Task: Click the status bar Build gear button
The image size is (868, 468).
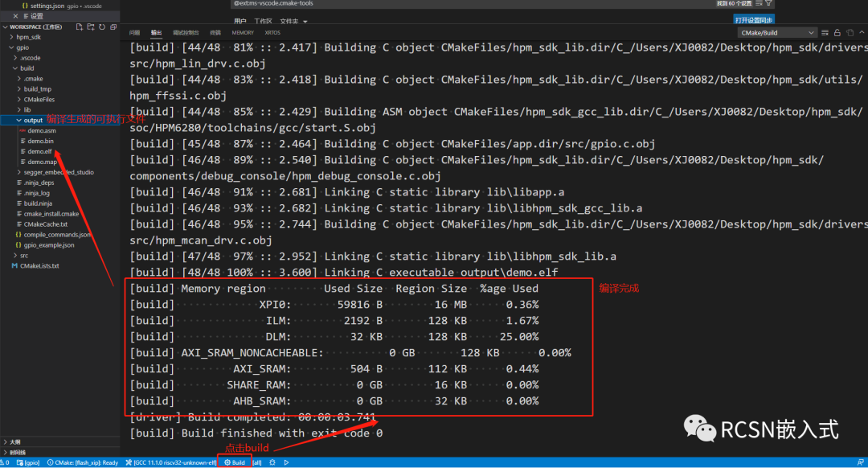Action: coord(235,462)
